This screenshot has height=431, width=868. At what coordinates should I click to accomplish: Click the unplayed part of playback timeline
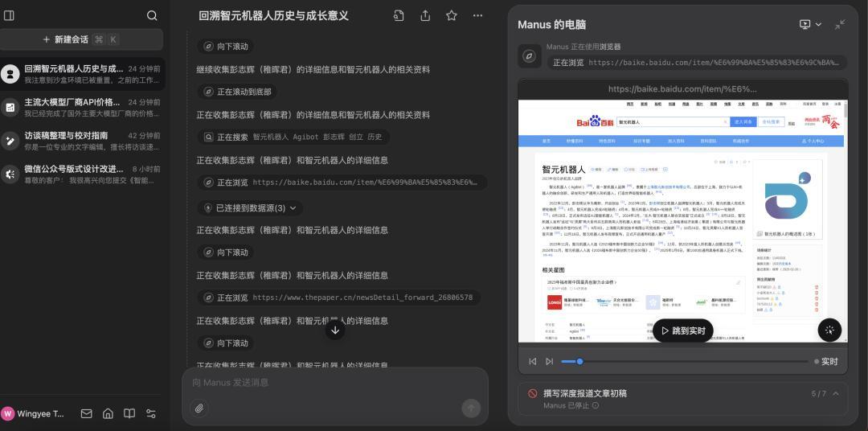(695, 362)
